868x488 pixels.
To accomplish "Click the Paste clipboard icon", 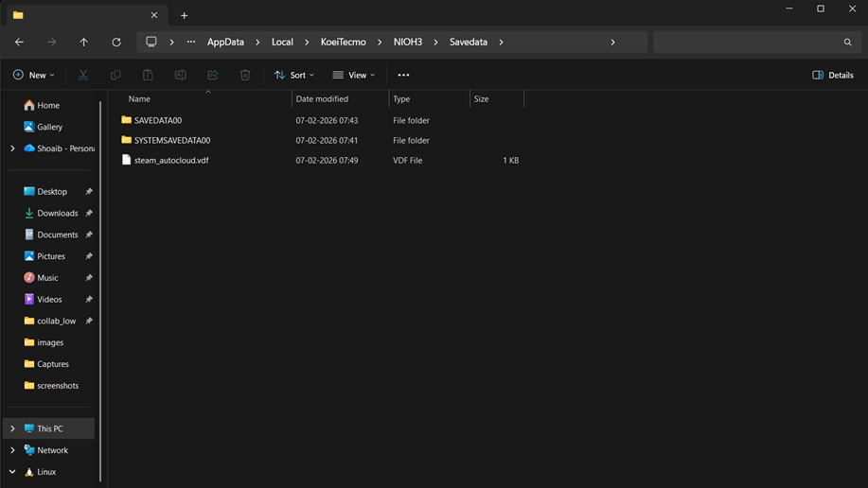I will (148, 75).
